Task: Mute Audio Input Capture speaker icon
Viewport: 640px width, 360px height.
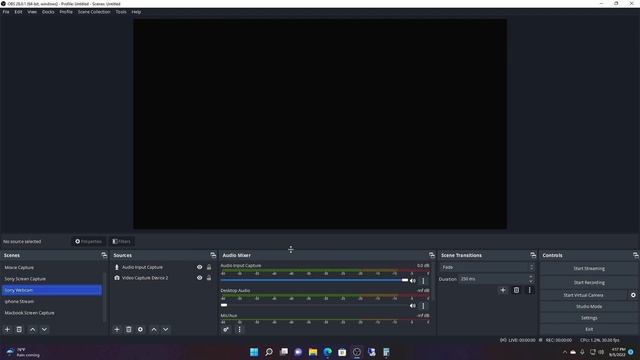Action: [413, 281]
